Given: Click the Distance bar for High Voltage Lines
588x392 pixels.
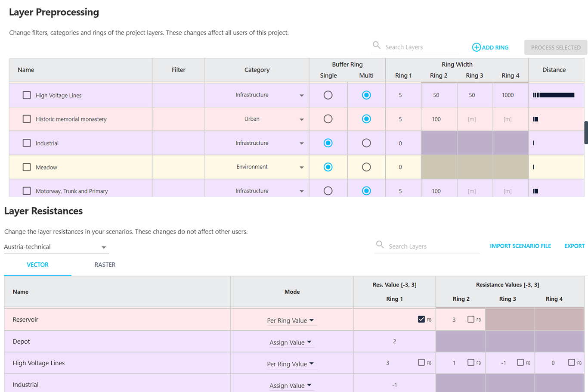Looking at the screenshot, I should 555,95.
